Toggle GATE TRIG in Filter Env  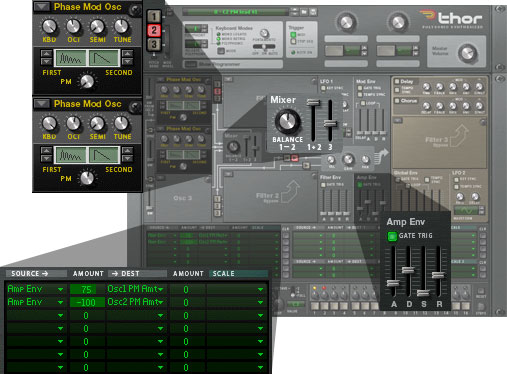323,184
